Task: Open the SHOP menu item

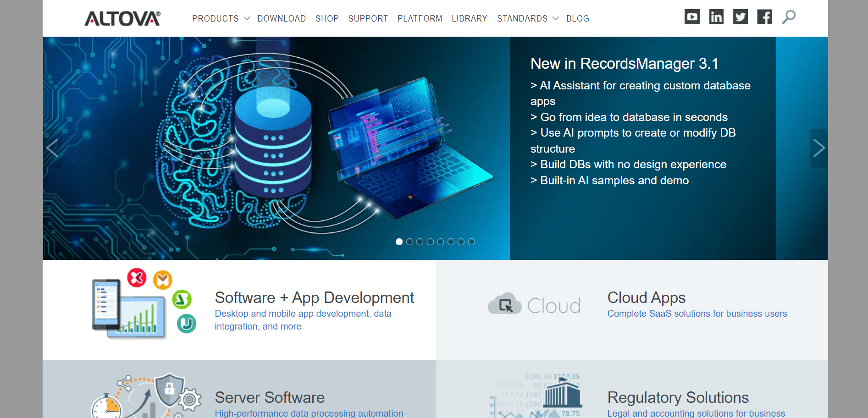Action: click(327, 18)
